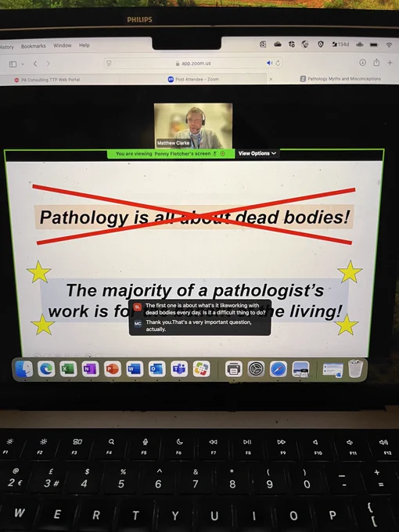Open the History menu
Viewport: 399px width, 532px height.
click(7, 47)
